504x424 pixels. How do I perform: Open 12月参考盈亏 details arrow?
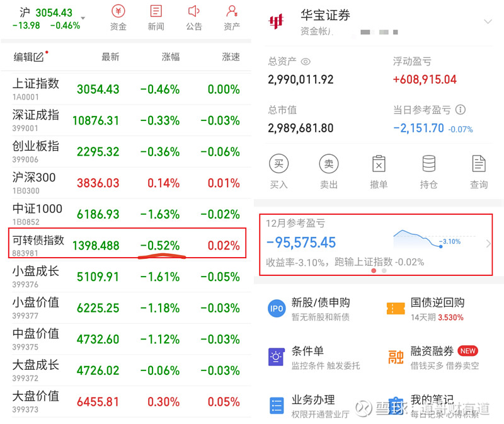click(488, 244)
